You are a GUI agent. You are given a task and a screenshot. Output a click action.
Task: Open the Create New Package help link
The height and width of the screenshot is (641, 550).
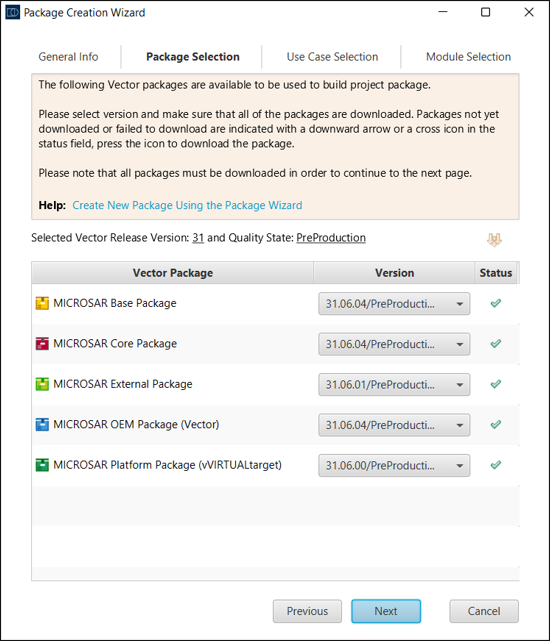coord(187,205)
